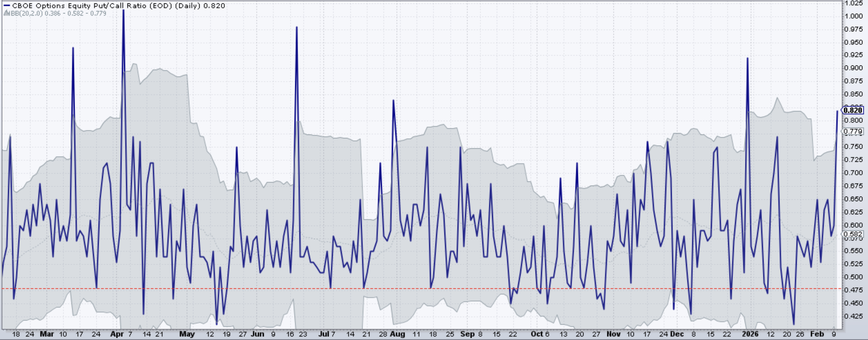Click the 0.582 middle band value tag

point(854,234)
